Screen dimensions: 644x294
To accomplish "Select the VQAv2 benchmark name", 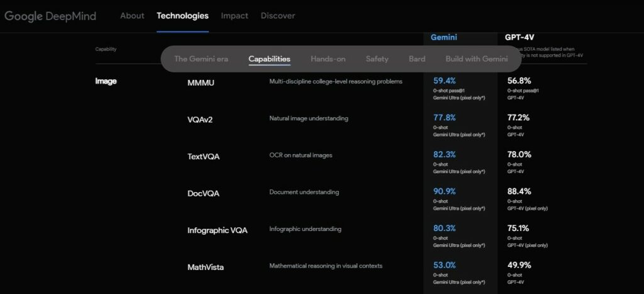I will pos(200,120).
